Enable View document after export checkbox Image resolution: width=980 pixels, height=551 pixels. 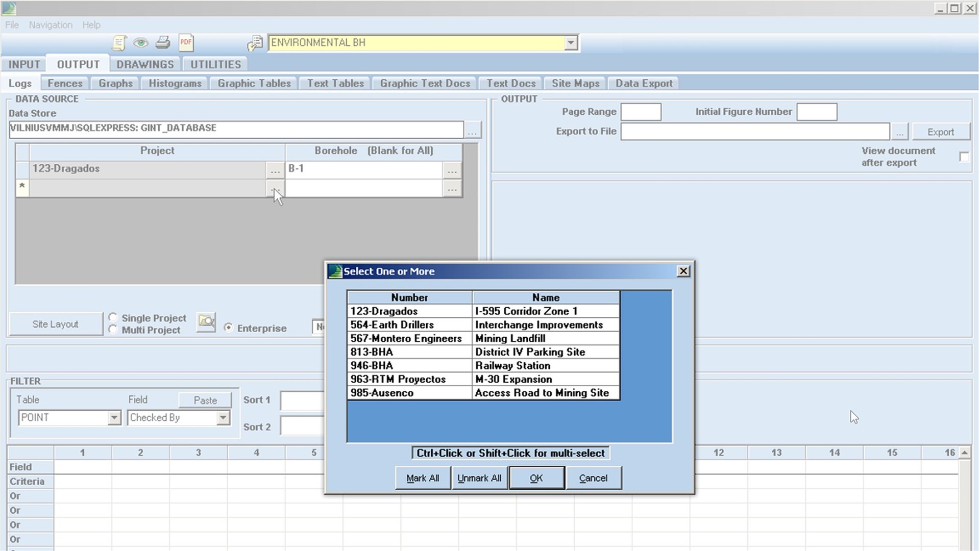(964, 157)
